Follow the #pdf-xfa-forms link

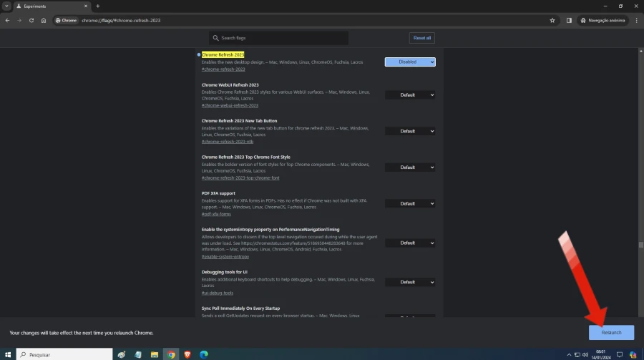[216, 214]
